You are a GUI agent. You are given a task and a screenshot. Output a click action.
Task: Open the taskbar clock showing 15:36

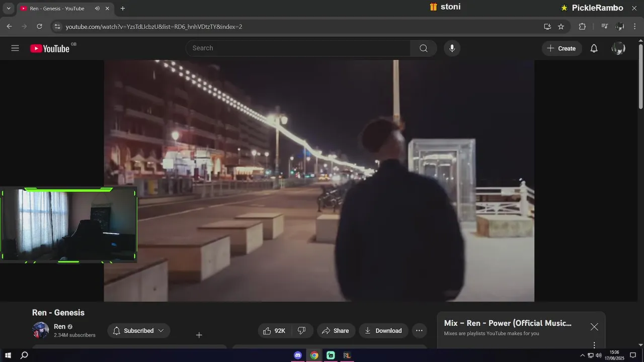coord(614,355)
